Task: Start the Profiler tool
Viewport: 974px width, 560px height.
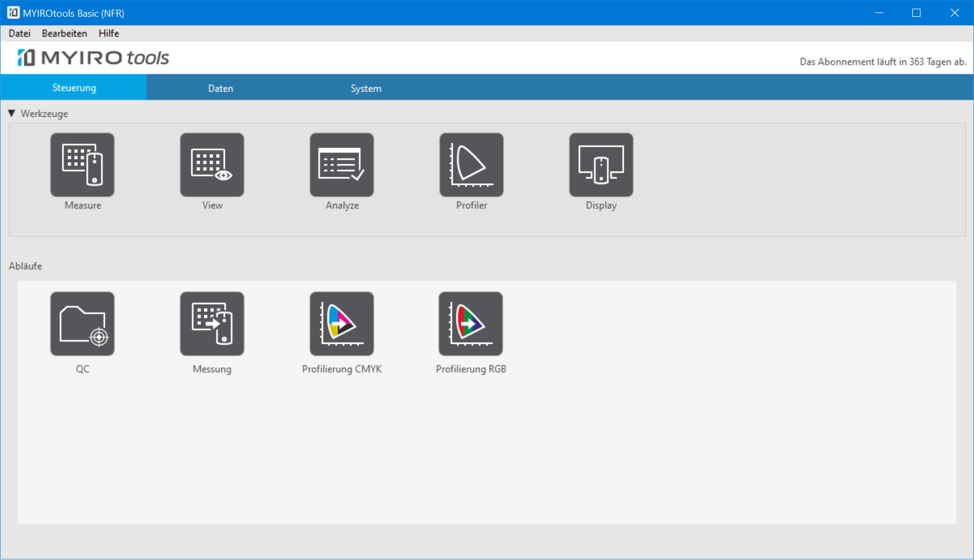Action: pyautogui.click(x=471, y=165)
